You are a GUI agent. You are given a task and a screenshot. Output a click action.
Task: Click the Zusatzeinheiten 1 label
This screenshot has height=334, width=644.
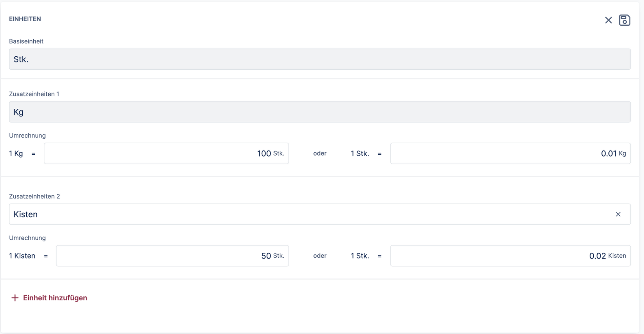pyautogui.click(x=34, y=94)
